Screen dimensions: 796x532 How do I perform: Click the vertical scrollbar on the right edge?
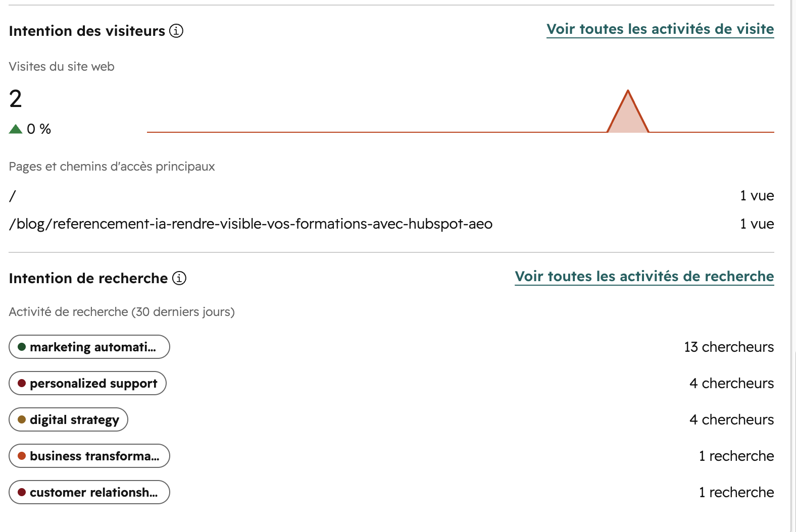tap(793, 266)
